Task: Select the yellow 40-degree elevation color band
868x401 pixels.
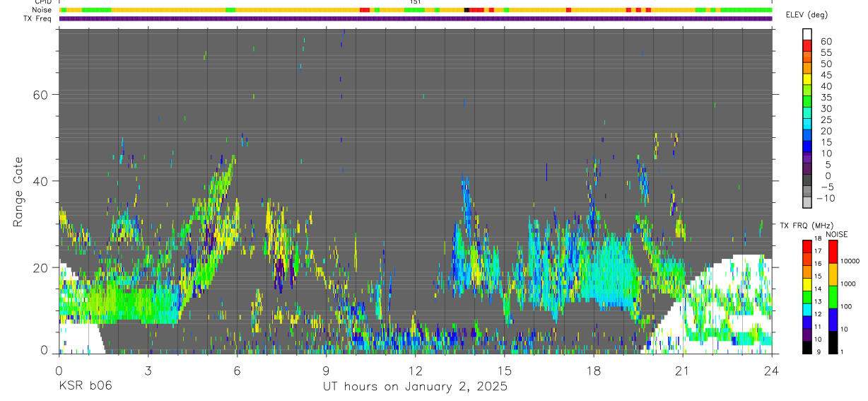Action: (808, 79)
